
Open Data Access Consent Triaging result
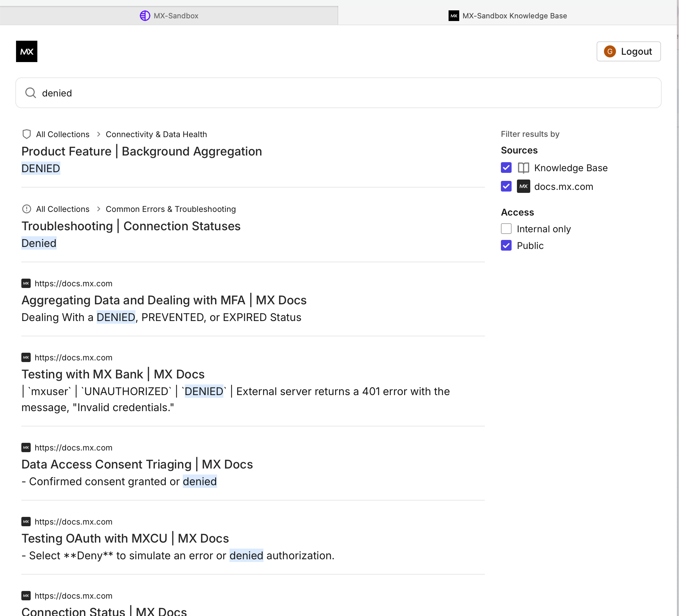coord(137,465)
